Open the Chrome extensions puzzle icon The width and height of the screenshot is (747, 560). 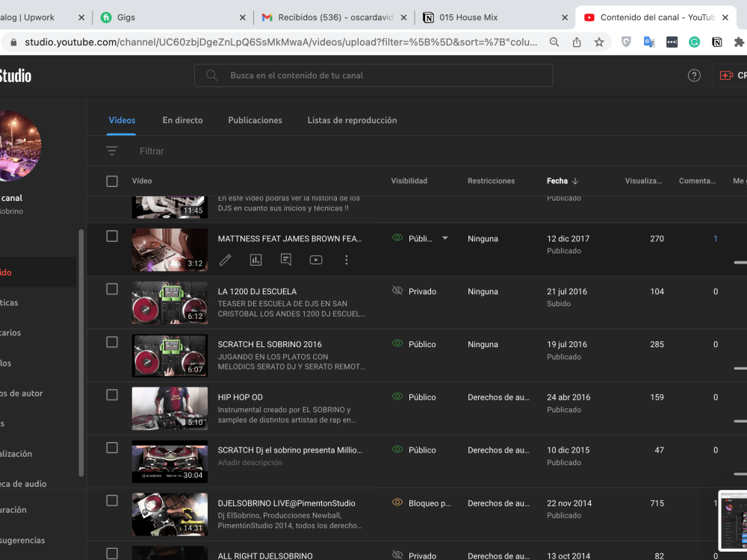pyautogui.click(x=739, y=42)
